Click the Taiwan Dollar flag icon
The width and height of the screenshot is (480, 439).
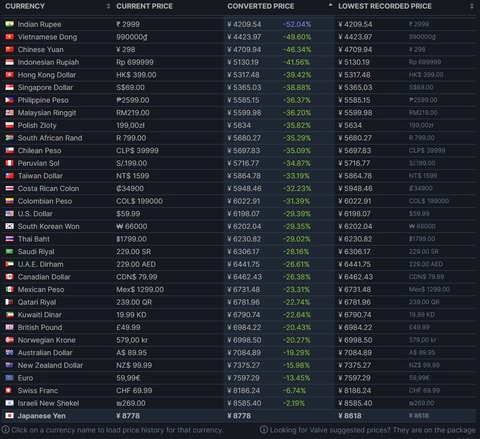click(9, 176)
